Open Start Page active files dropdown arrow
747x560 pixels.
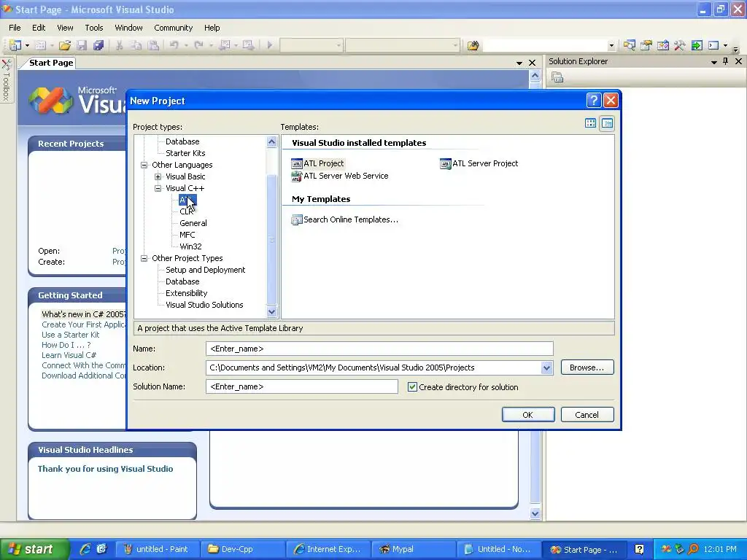519,63
